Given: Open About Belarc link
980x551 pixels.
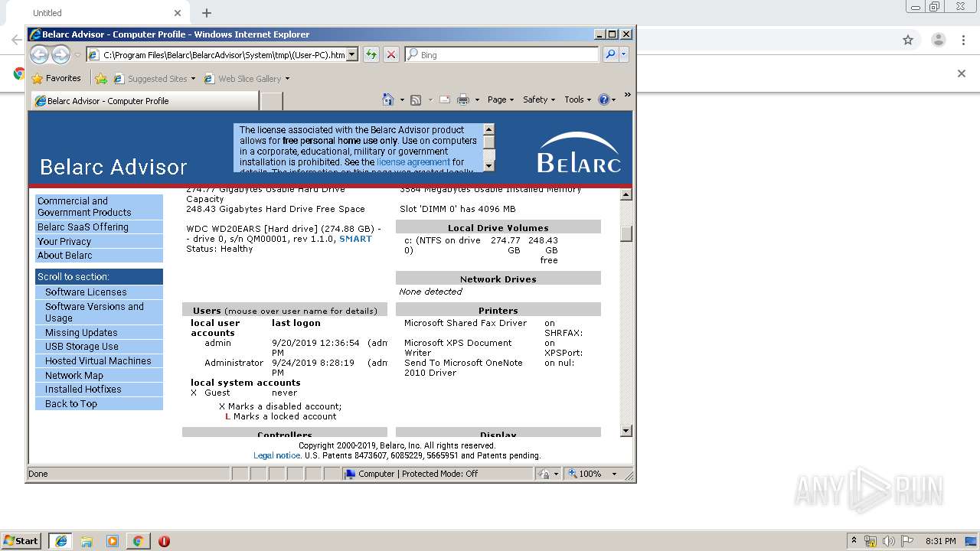Looking at the screenshot, I should 99,256.
